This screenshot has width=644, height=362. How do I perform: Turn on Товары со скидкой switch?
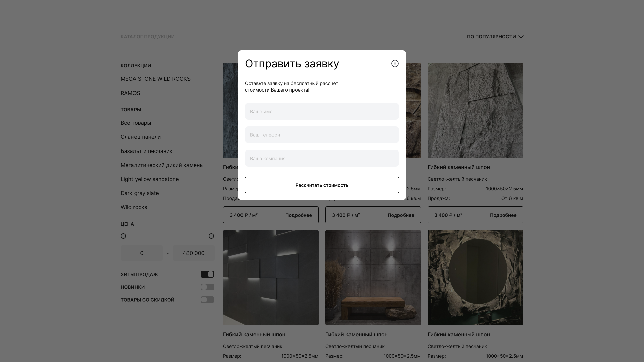[207, 300]
